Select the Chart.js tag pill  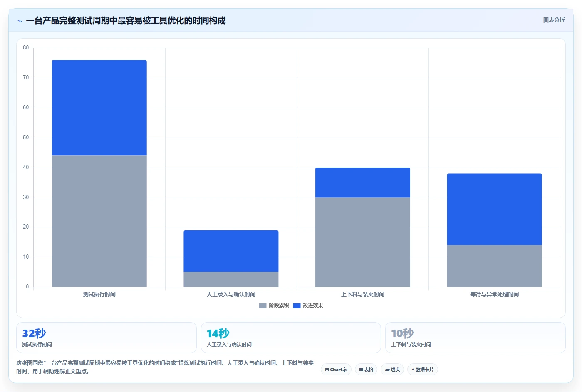336,370
